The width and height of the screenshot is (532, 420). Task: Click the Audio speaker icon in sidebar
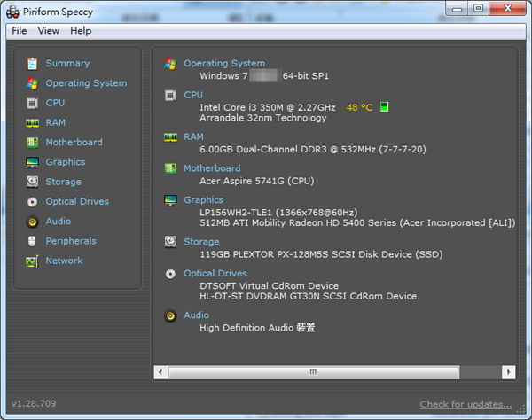click(33, 222)
